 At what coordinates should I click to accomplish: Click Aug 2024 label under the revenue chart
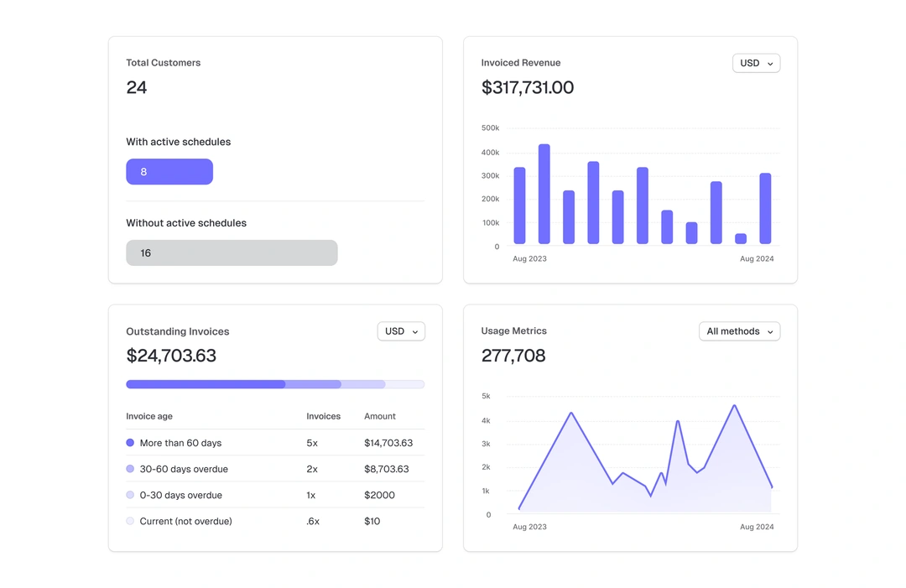click(757, 258)
